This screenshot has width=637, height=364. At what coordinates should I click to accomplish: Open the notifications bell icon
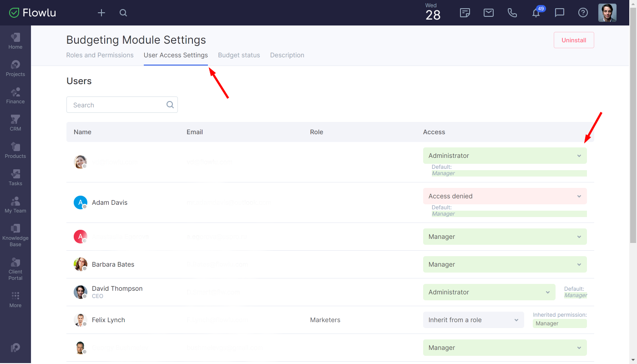coord(536,13)
